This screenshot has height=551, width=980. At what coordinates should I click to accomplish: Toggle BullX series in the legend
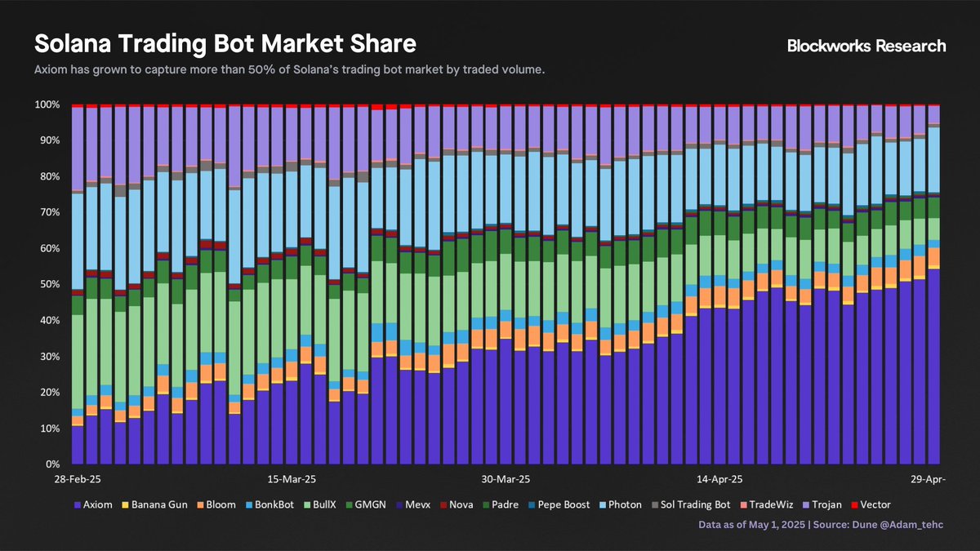point(320,505)
